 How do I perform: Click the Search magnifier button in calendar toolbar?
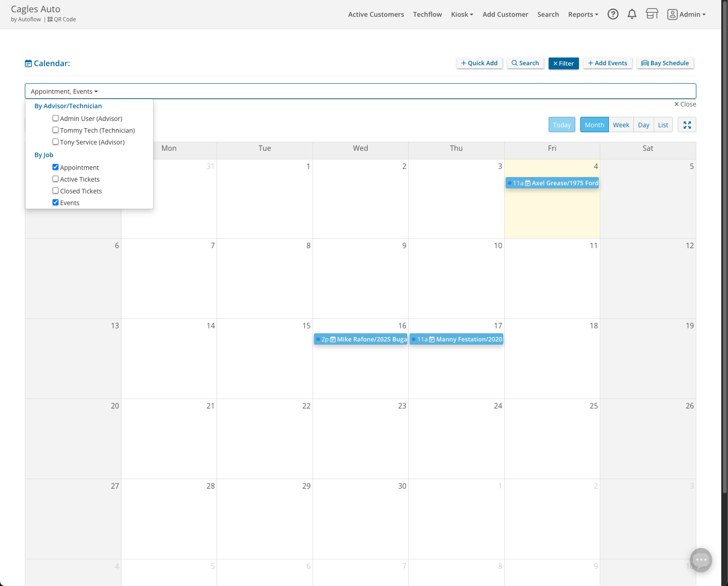point(525,63)
